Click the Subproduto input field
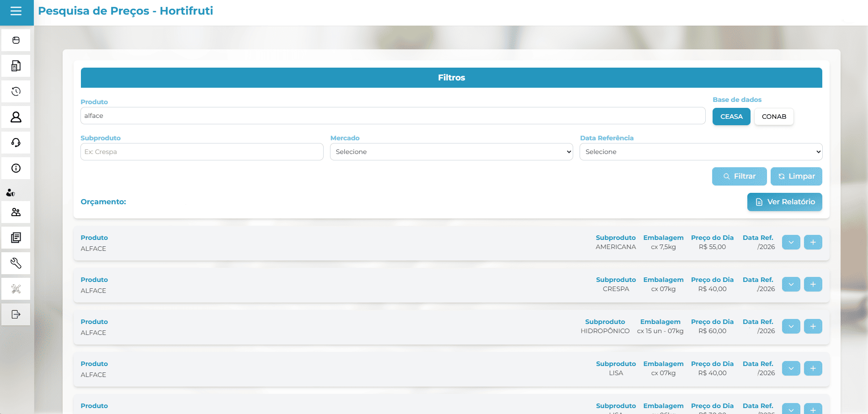This screenshot has height=414, width=868. coord(202,152)
